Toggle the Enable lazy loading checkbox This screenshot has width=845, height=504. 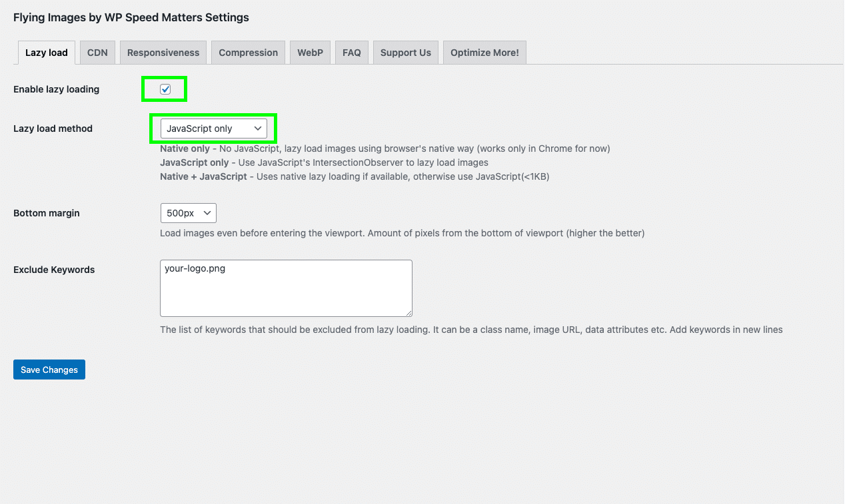point(165,89)
